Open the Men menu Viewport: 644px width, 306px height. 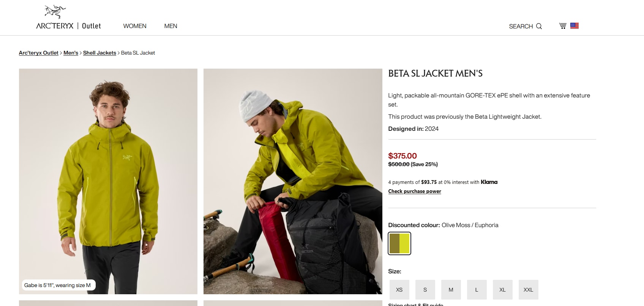tap(170, 26)
